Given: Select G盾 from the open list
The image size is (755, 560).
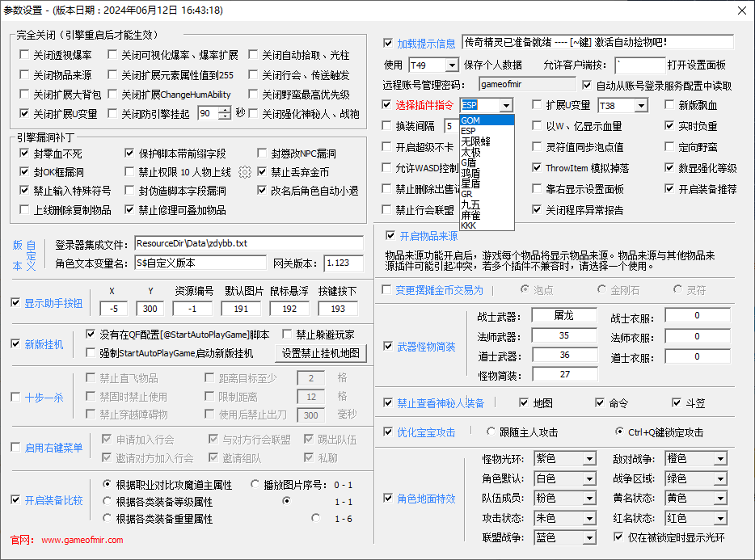Looking at the screenshot, I should click(487, 162).
